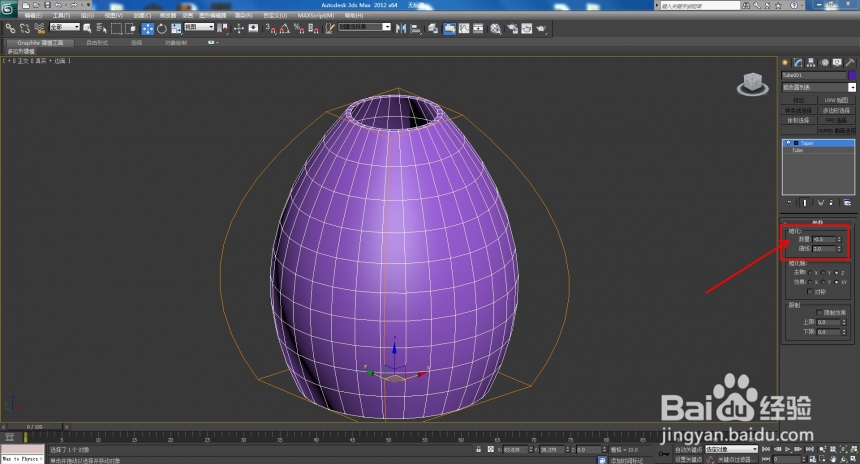Select effect axis X radio button

(810, 282)
